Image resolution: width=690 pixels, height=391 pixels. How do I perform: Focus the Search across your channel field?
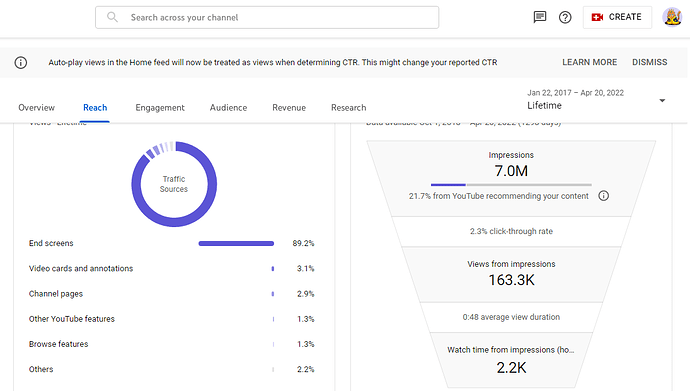(x=267, y=17)
